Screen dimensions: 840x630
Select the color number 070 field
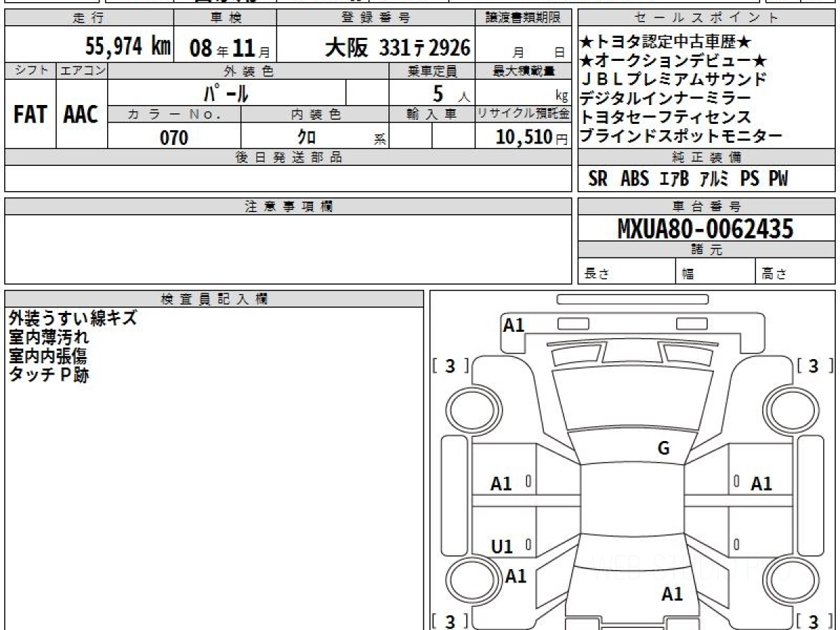[x=174, y=138]
